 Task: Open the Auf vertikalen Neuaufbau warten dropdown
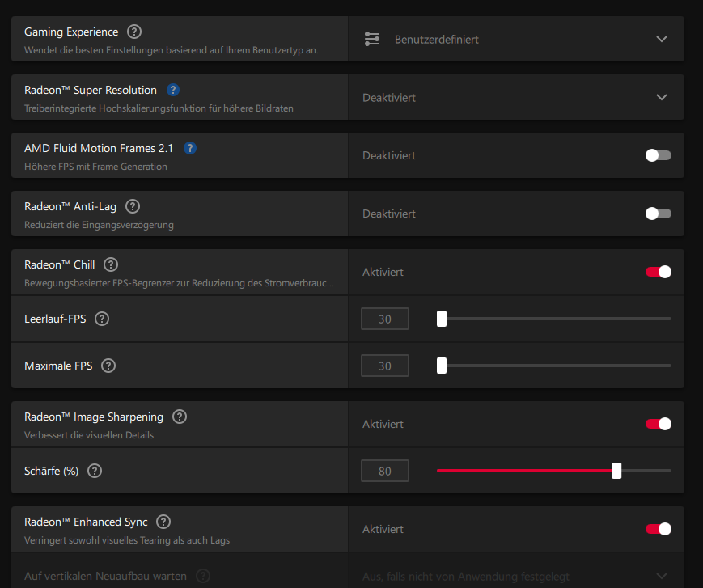click(x=516, y=577)
